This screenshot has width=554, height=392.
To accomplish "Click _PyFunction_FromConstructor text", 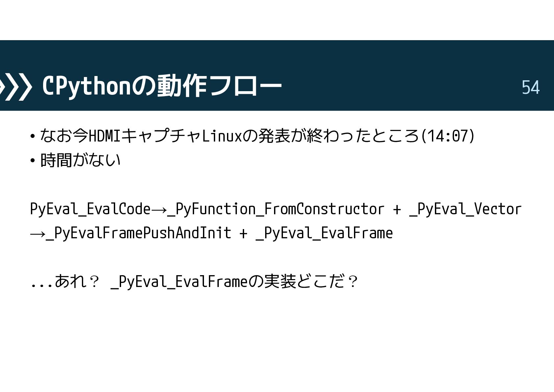I will (x=276, y=209).
